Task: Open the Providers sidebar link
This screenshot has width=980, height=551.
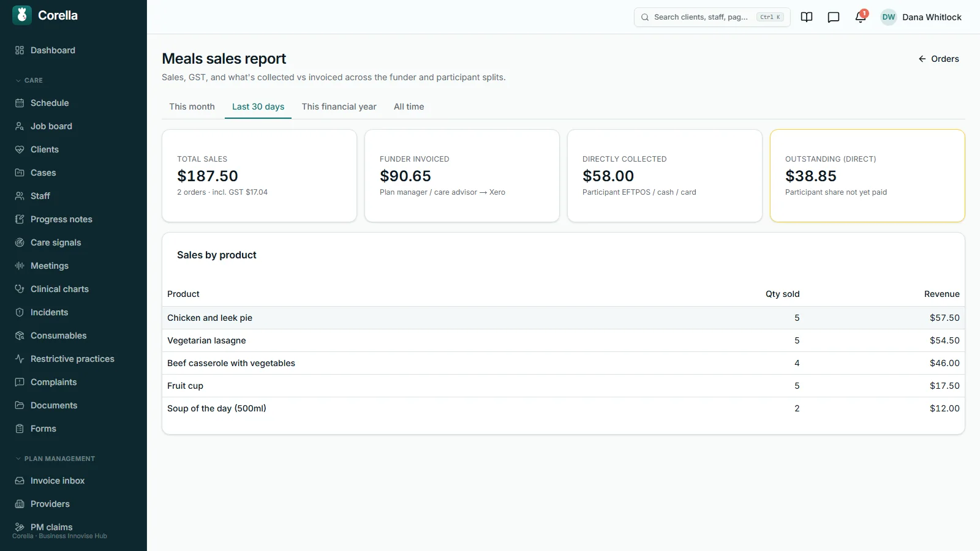Action: [73, 504]
